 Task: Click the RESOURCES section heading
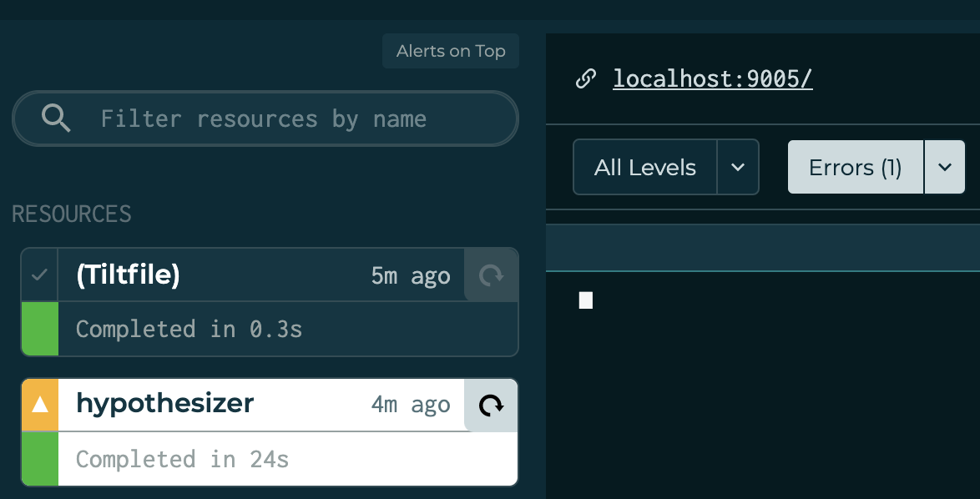pyautogui.click(x=72, y=214)
